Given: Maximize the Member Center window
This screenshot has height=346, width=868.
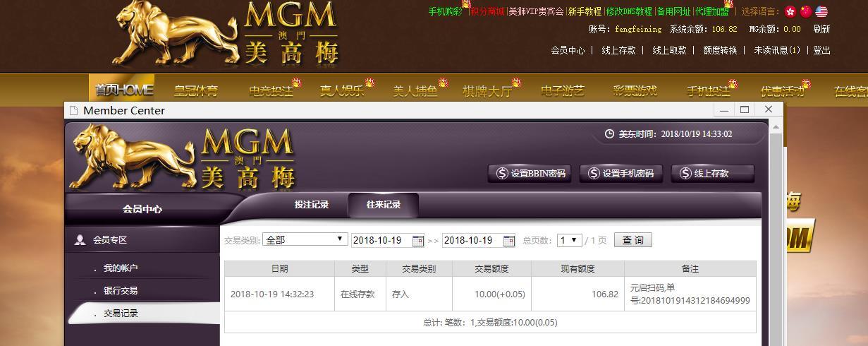Looking at the screenshot, I should pos(745,109).
